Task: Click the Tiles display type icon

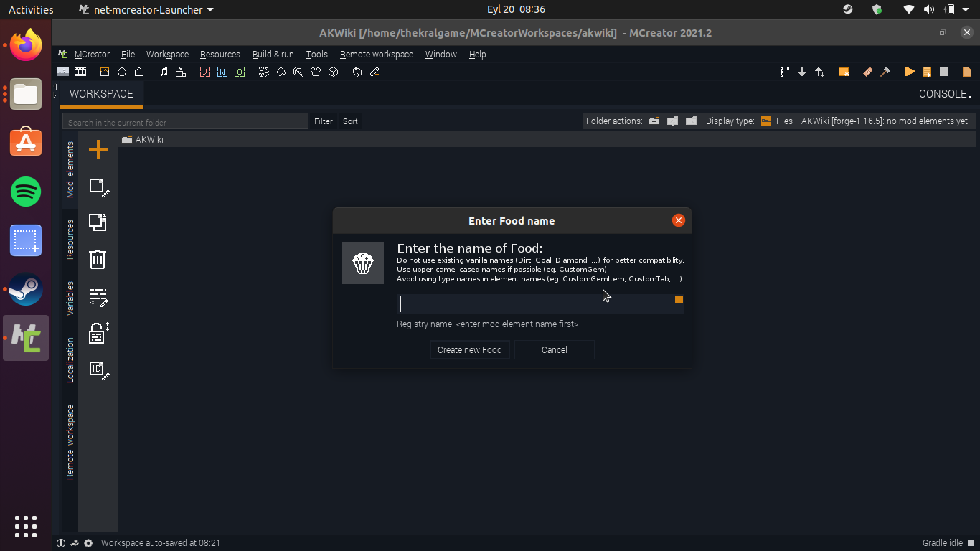Action: (x=766, y=121)
